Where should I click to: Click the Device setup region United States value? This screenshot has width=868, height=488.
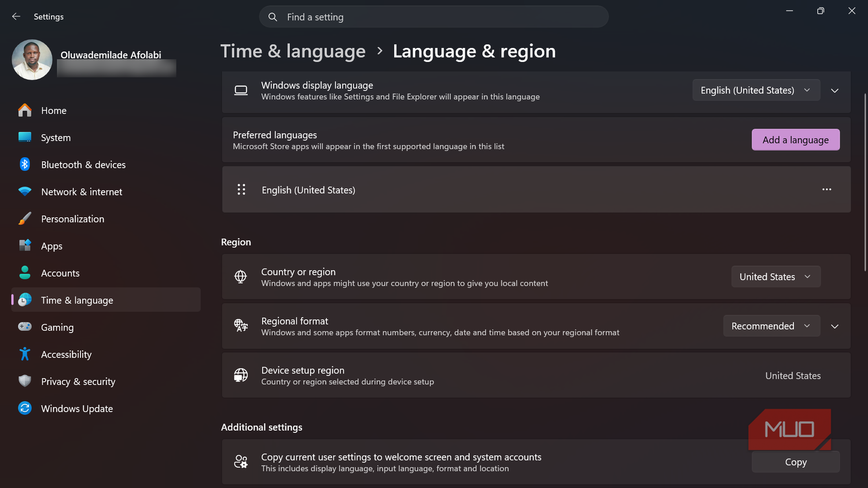pyautogui.click(x=793, y=376)
